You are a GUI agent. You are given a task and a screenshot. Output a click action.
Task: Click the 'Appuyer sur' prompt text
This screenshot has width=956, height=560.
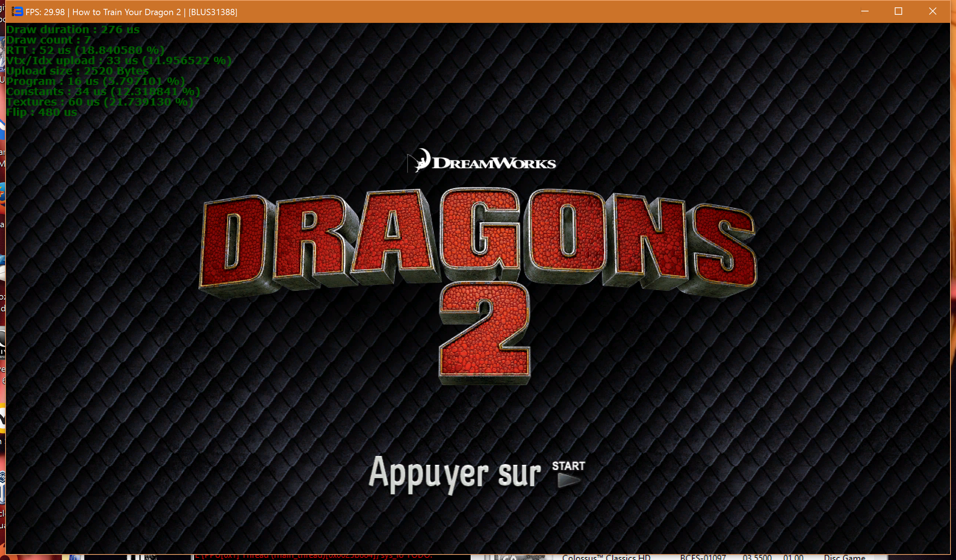454,474
